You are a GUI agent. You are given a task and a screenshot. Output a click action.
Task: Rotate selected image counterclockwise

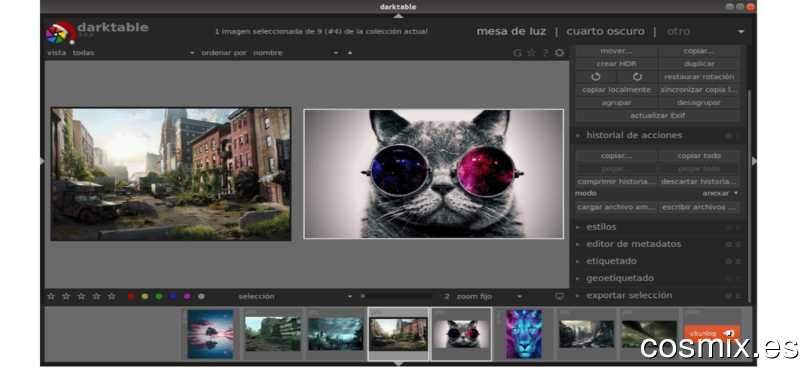pos(596,77)
